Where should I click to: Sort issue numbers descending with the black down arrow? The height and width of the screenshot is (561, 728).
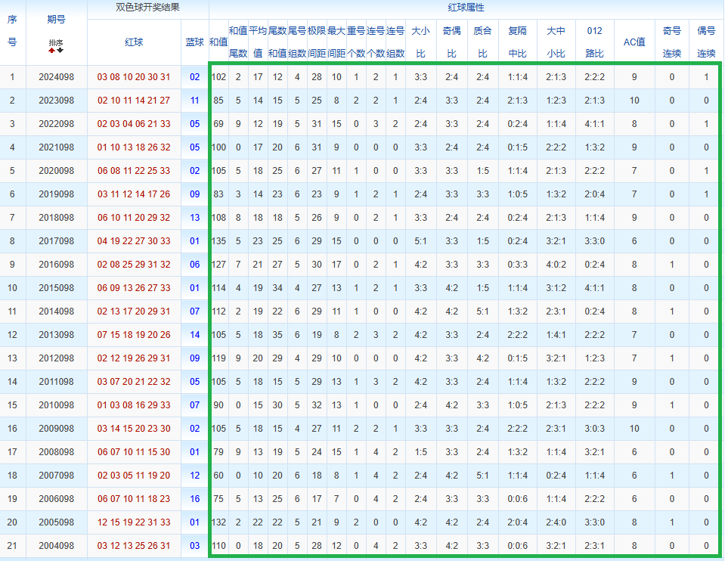(60, 50)
